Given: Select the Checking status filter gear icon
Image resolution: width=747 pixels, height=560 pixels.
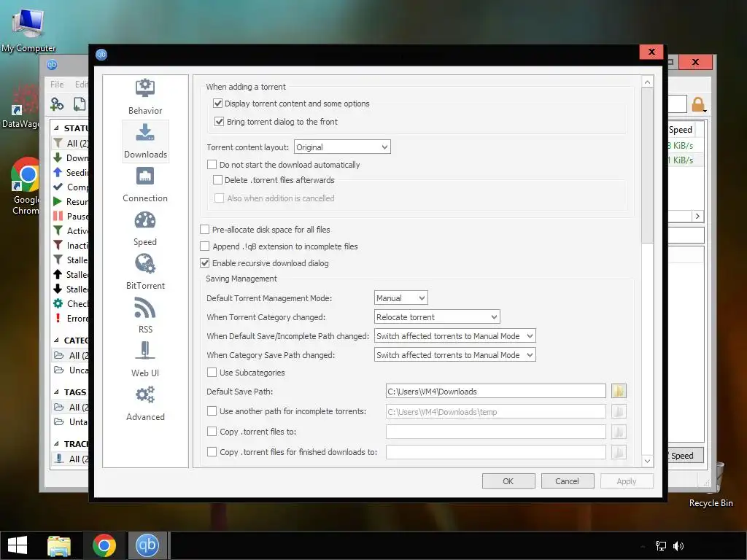Looking at the screenshot, I should click(58, 303).
